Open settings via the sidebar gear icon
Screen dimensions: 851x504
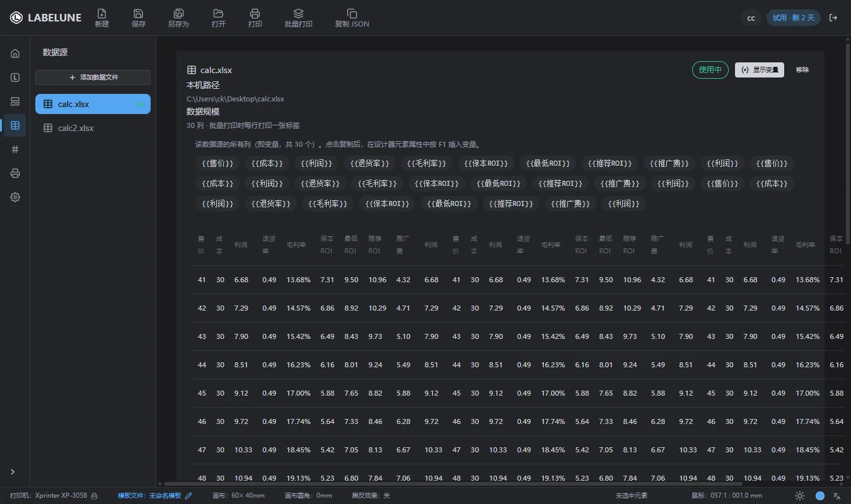(x=15, y=197)
